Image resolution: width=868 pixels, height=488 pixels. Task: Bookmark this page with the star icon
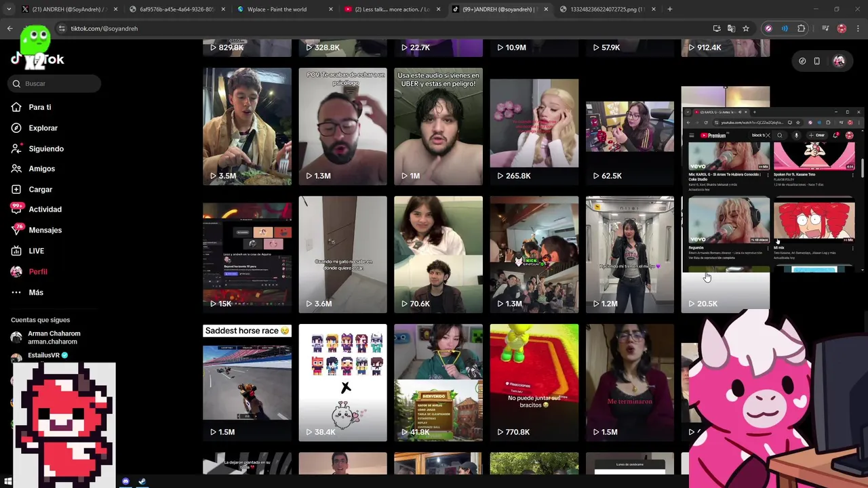pos(746,28)
